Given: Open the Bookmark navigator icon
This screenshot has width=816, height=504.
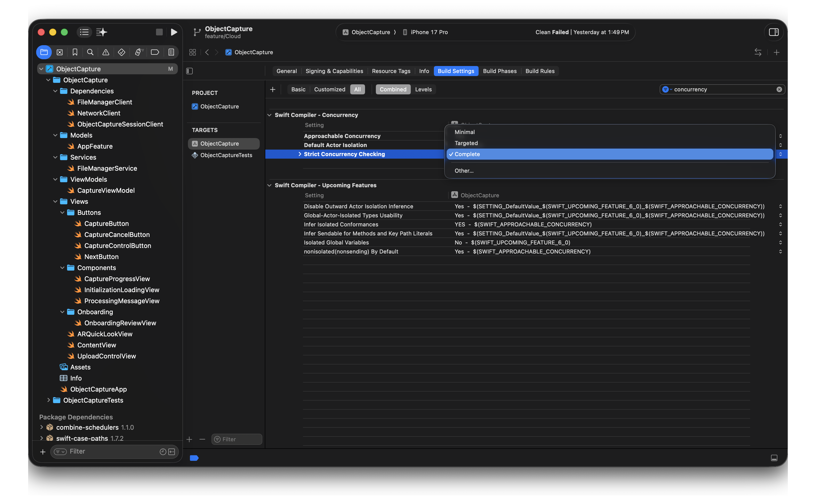Looking at the screenshot, I should click(75, 52).
